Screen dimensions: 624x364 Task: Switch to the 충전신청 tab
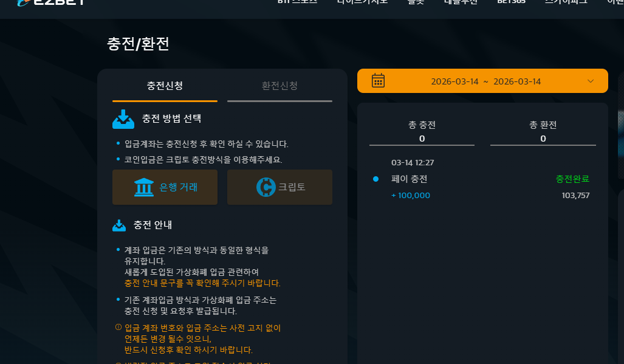165,86
